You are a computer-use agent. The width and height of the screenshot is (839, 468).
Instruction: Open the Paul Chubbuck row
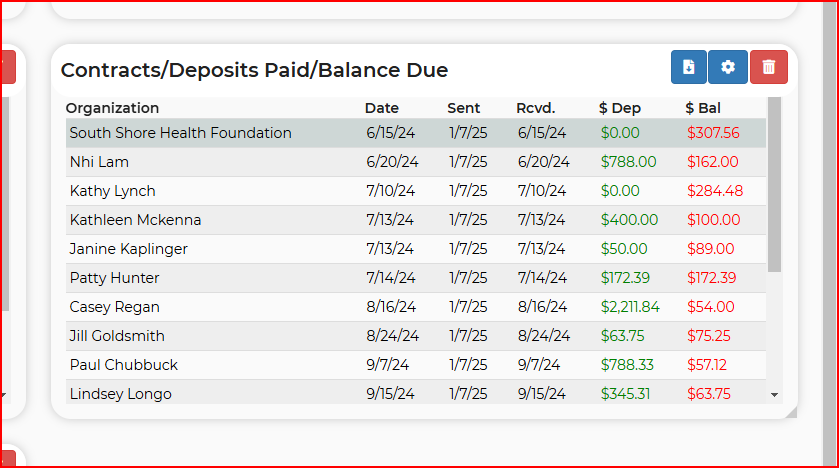point(416,365)
